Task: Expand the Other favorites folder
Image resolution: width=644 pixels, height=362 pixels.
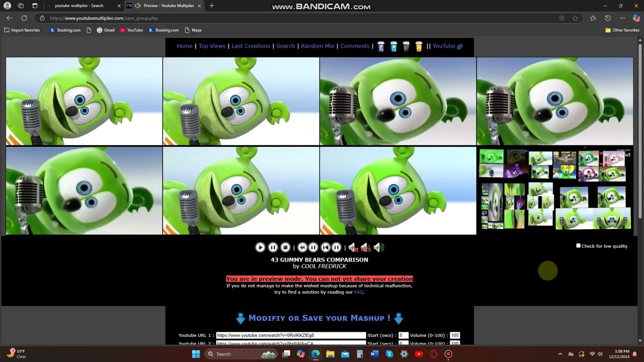Action: click(x=622, y=30)
